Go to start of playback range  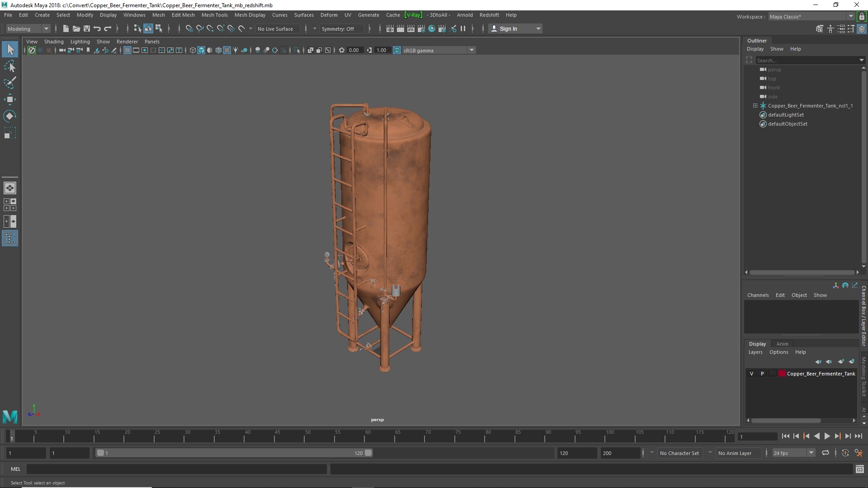[786, 436]
